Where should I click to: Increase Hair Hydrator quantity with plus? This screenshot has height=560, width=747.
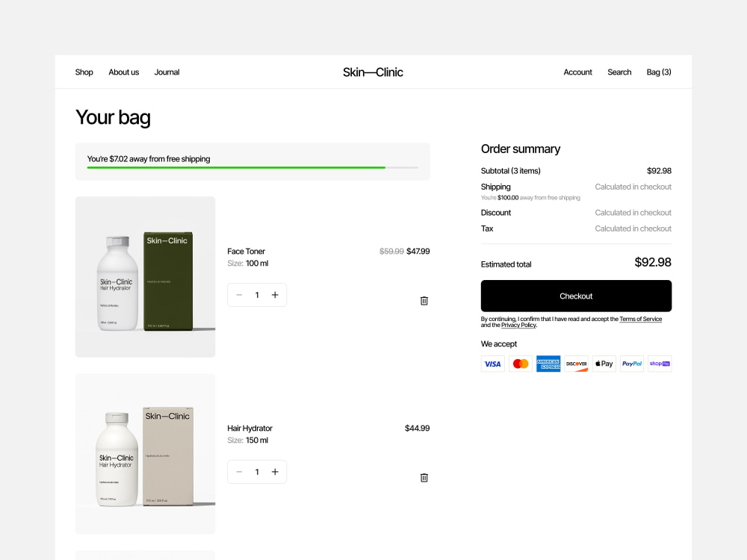click(x=275, y=472)
